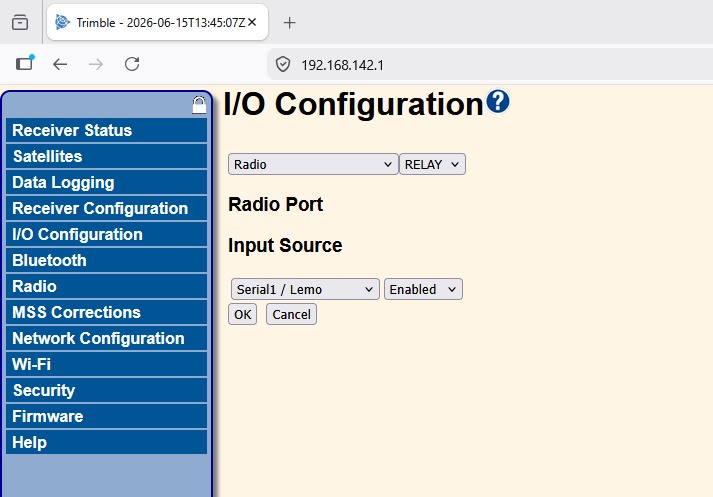Open Wi-Fi menu
This screenshot has height=497, width=713.
(x=106, y=364)
